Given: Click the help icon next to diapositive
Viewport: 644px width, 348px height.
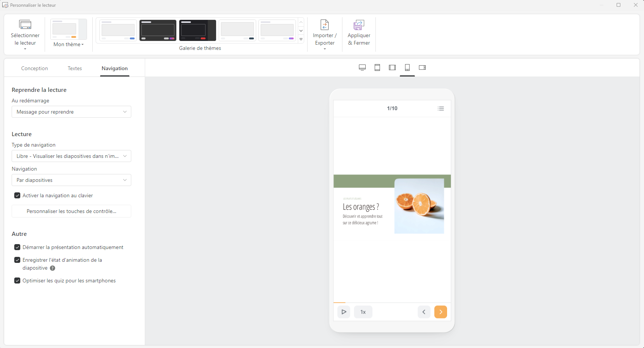Looking at the screenshot, I should pyautogui.click(x=53, y=268).
